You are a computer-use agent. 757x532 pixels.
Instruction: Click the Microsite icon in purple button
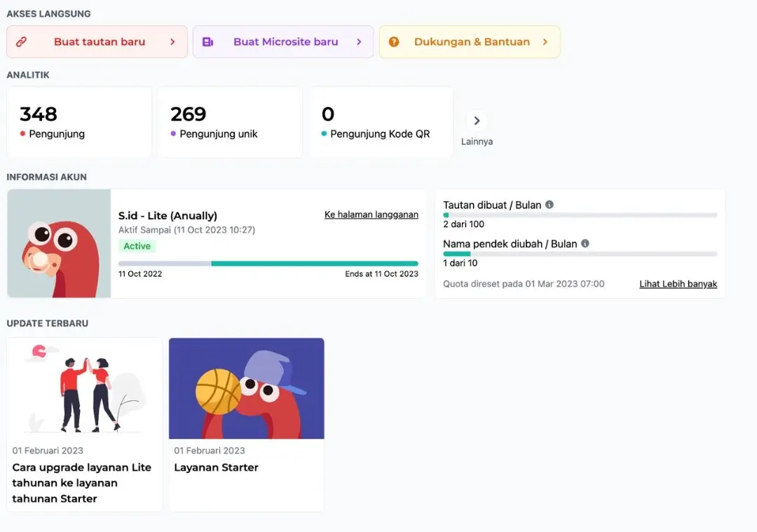(207, 42)
